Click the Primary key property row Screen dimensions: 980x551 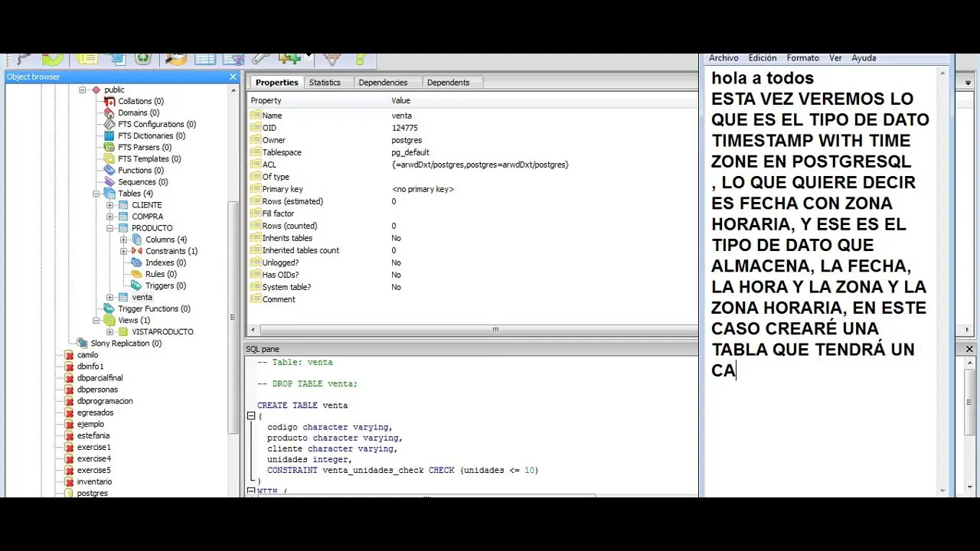coord(473,189)
